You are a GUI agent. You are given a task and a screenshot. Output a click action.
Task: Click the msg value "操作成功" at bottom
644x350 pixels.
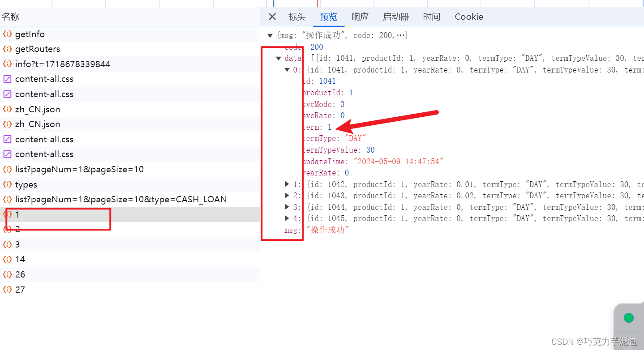327,230
